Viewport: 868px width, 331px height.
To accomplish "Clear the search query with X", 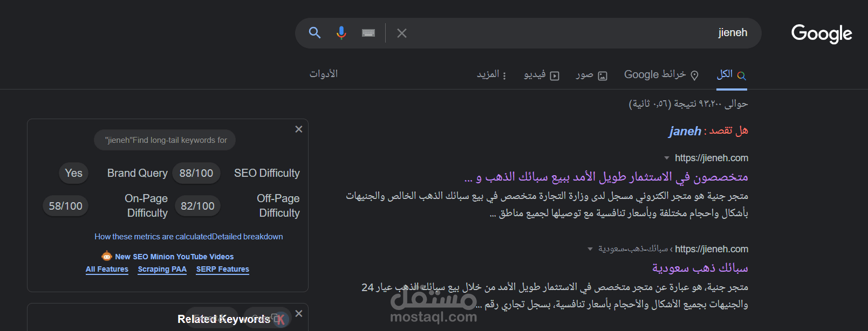I will (402, 33).
